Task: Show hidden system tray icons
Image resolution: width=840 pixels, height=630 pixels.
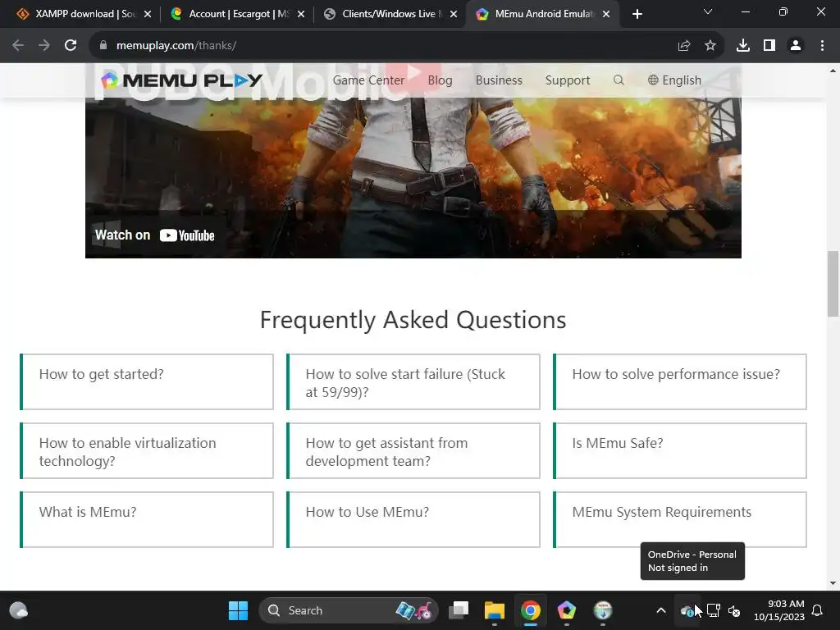Action: pos(661,610)
